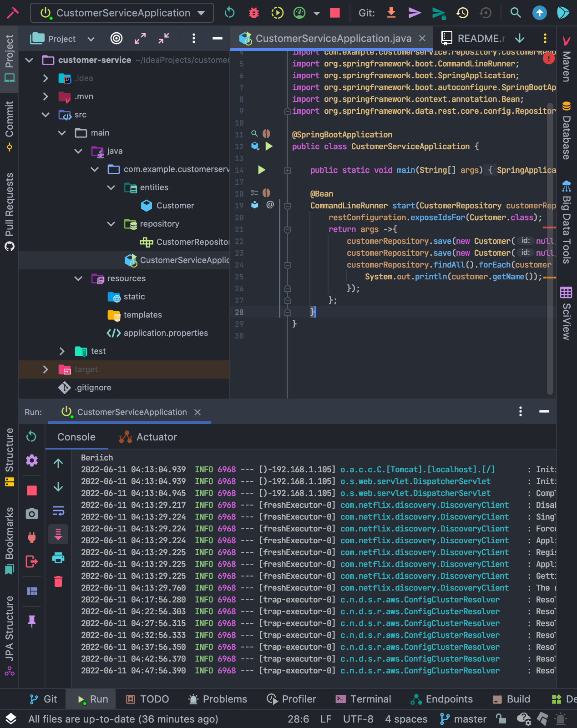Screen dimensions: 577x728
Task: Click the Git push green arrow icon
Action: (438, 13)
